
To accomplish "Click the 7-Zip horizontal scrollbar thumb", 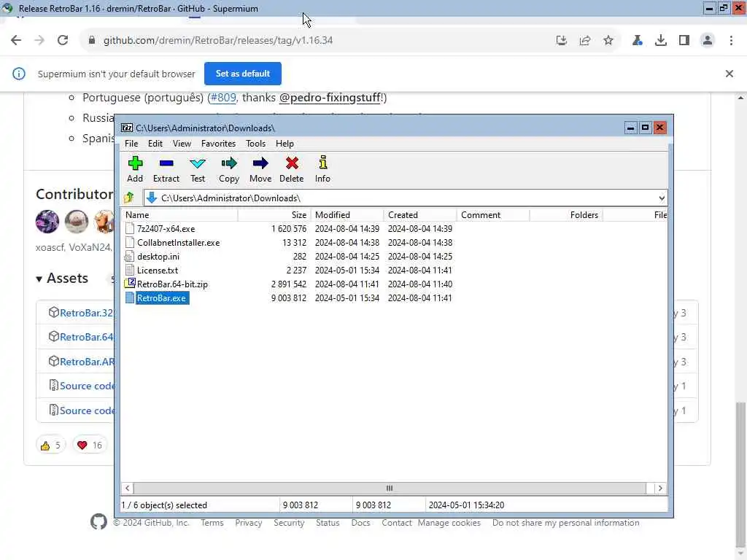I will [x=390, y=488].
